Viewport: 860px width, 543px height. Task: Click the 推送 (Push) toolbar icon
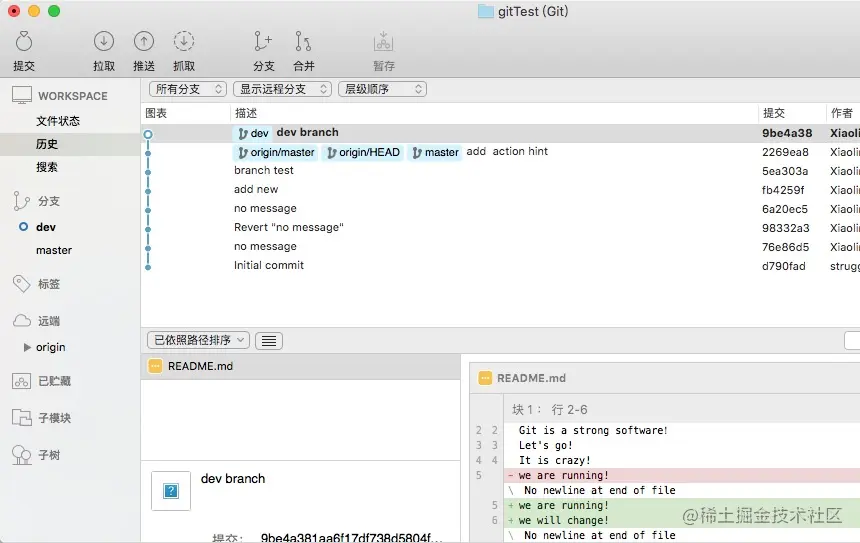click(x=144, y=41)
